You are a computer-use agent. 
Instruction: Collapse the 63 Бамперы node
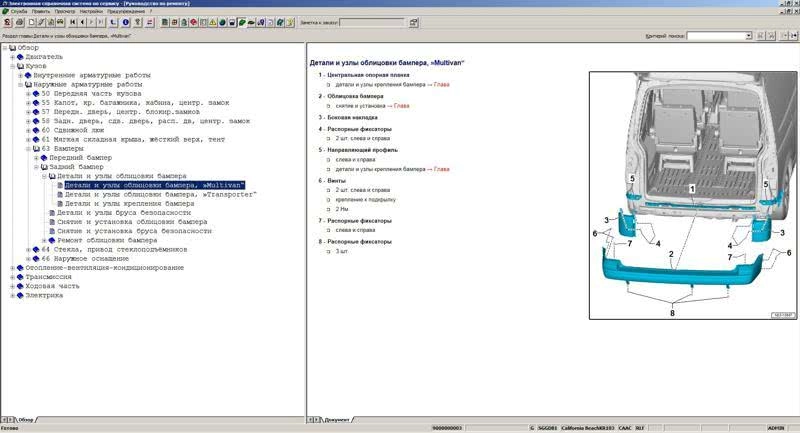pos(29,149)
